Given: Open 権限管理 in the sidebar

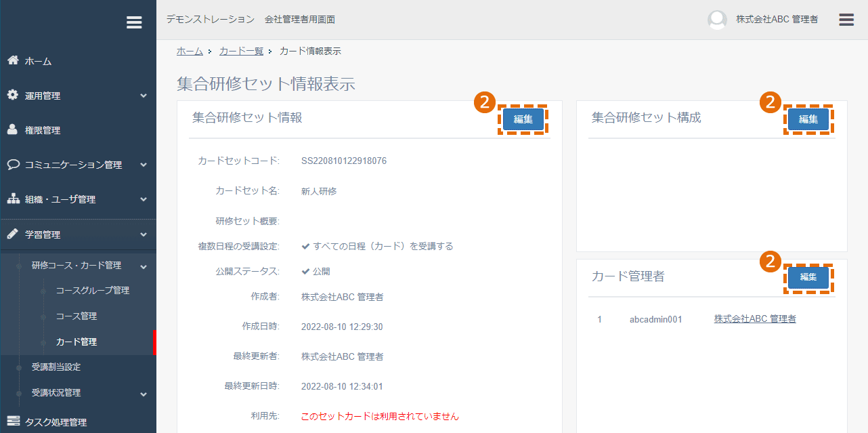Looking at the screenshot, I should click(x=43, y=130).
